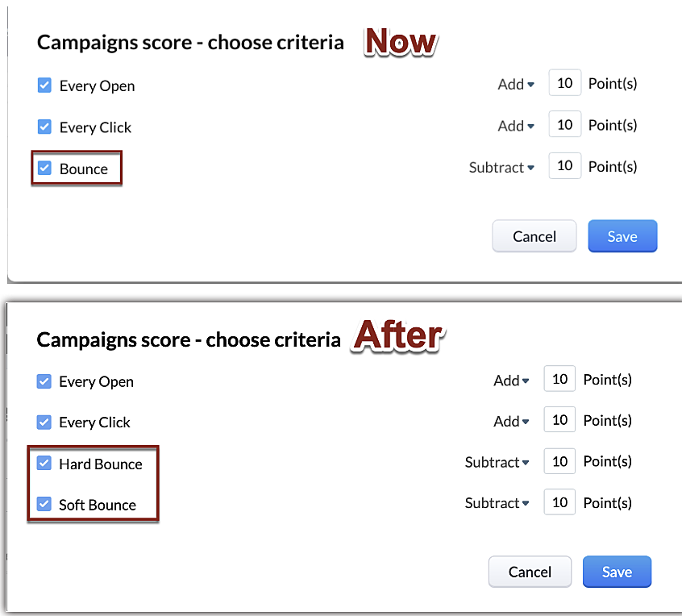Toggle Every Click checkbox in Now dialog

[45, 127]
